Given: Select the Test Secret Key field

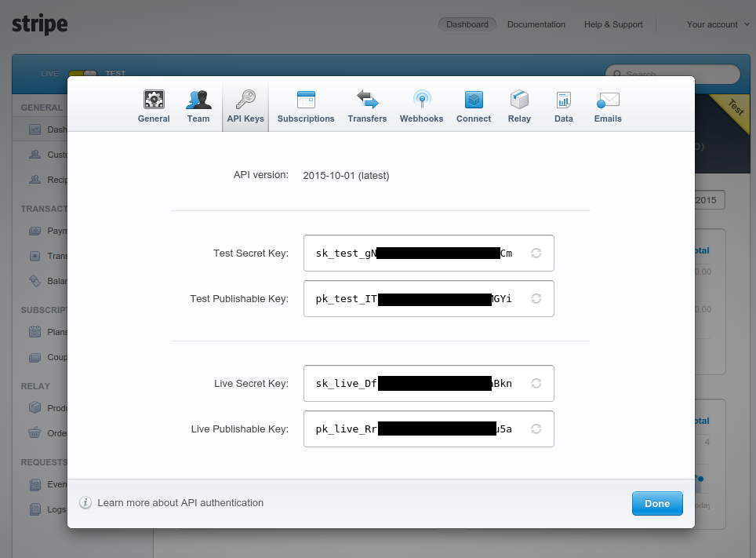Looking at the screenshot, I should point(429,253).
